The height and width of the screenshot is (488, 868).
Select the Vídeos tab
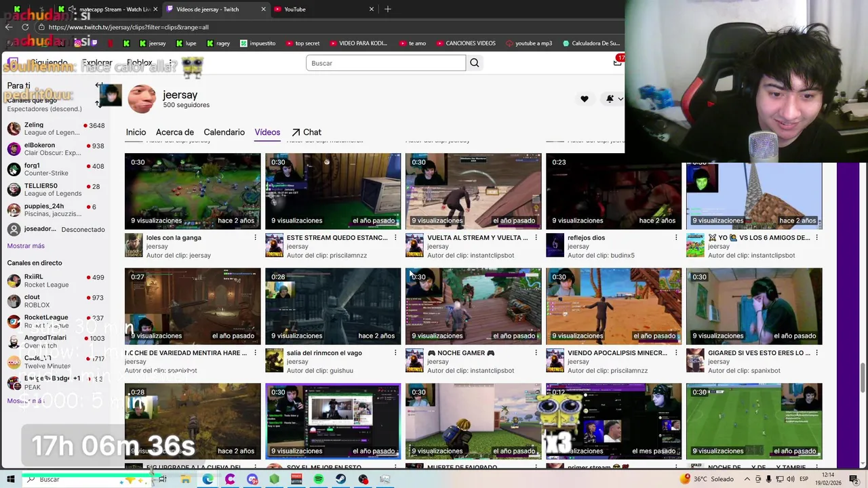click(x=267, y=132)
